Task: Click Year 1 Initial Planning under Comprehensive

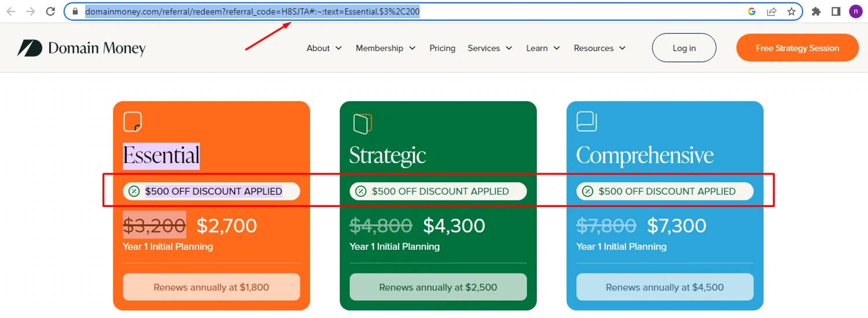Action: [x=621, y=247]
